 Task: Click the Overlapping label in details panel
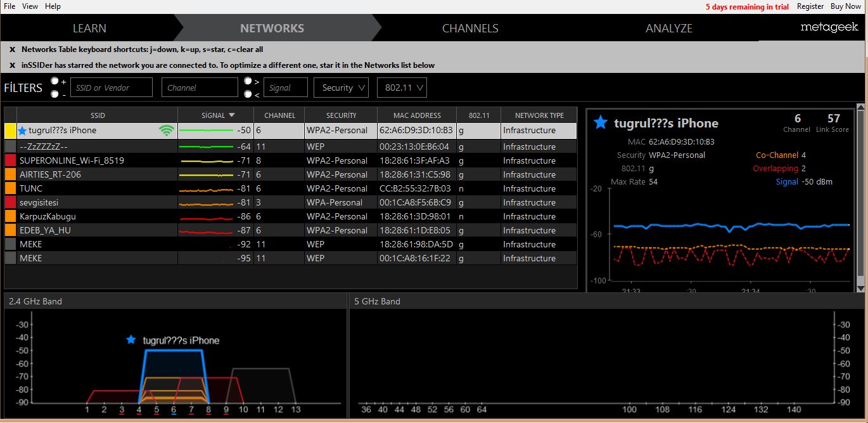tap(775, 168)
